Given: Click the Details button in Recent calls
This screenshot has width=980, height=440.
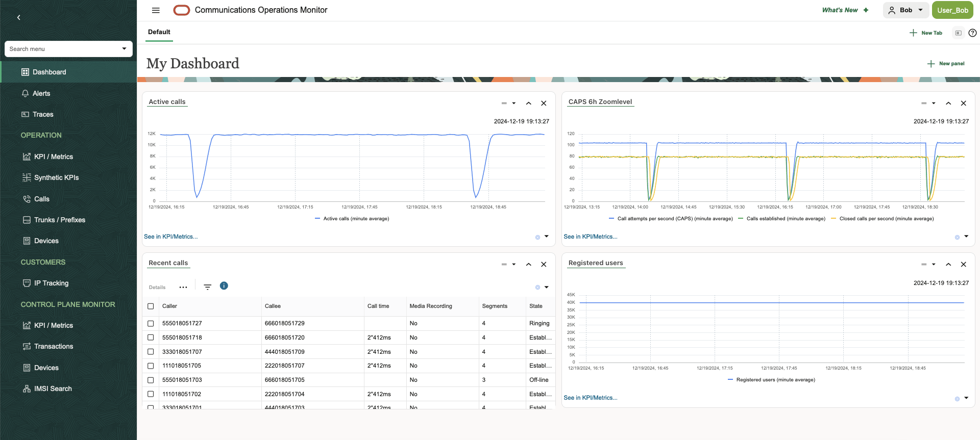Looking at the screenshot, I should [x=157, y=288].
